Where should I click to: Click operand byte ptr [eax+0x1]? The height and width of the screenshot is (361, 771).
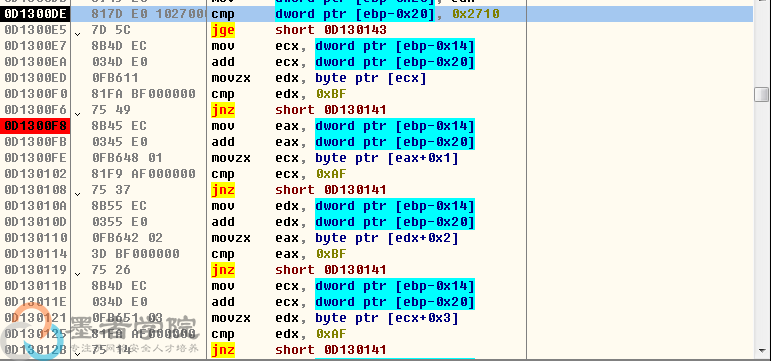(386, 158)
